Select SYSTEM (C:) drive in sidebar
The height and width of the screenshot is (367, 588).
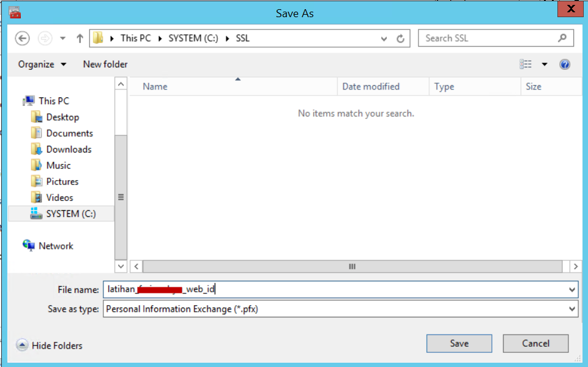tap(71, 214)
